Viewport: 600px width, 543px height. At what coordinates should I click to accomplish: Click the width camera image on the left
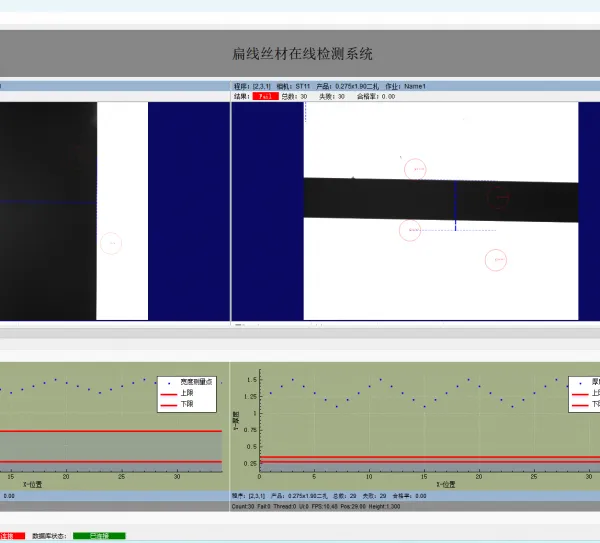(74, 211)
